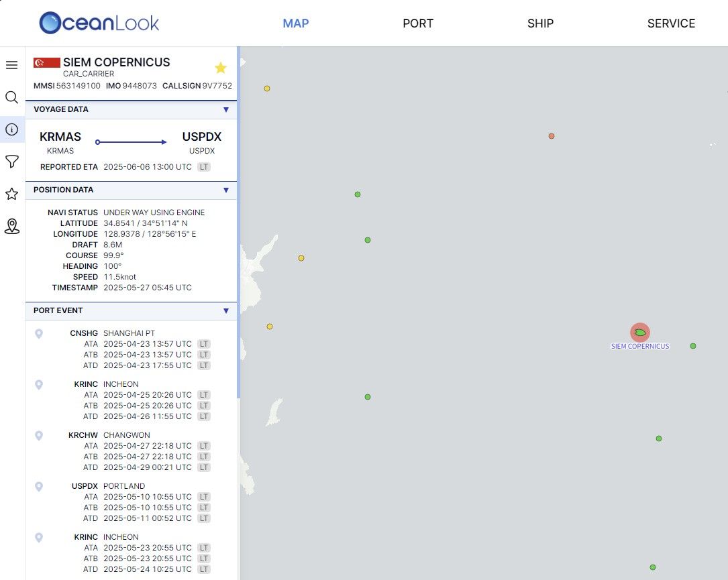The height and width of the screenshot is (580, 728).
Task: Click the map location pin sidebar icon
Action: pos(11,227)
